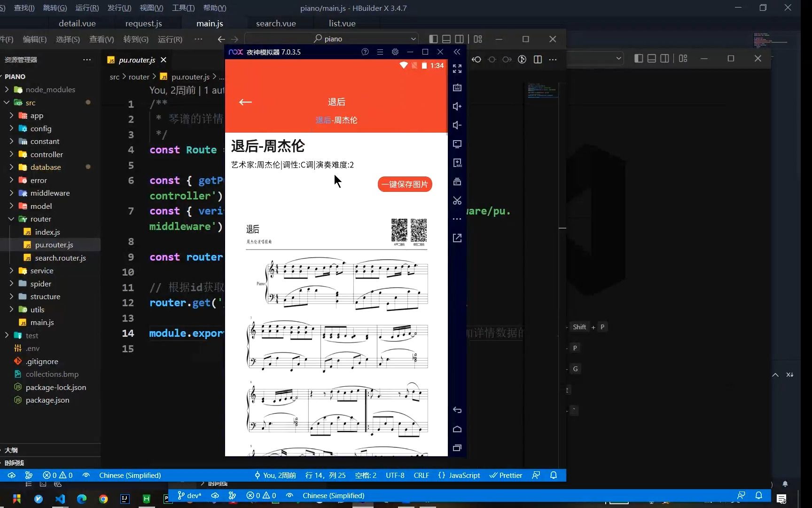Open index.js in router folder
This screenshot has height=508, width=812.
(x=47, y=232)
